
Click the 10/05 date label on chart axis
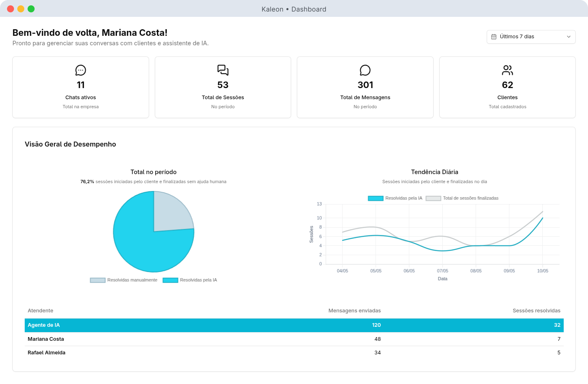[x=543, y=271]
